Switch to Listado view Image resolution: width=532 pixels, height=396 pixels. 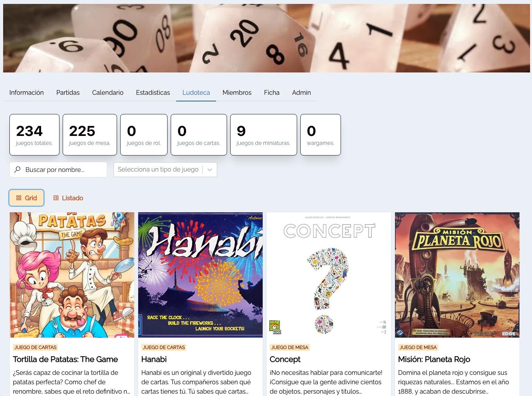pyautogui.click(x=68, y=198)
